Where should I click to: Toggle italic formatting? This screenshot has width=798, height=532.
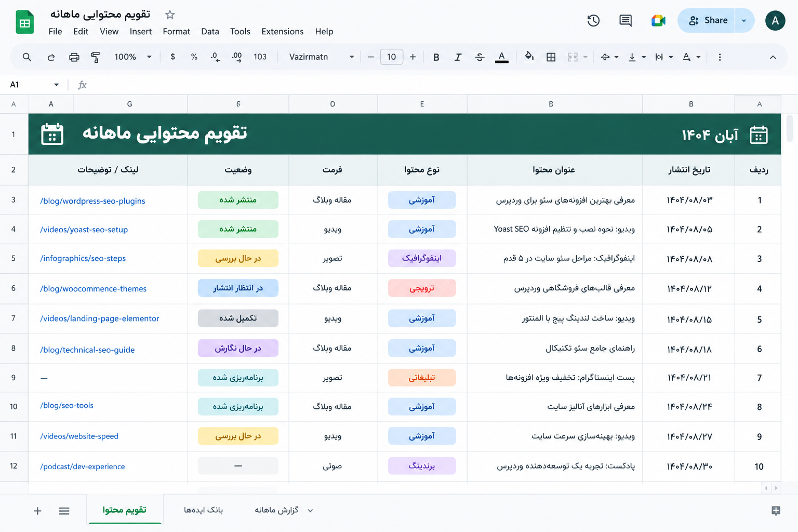tap(458, 57)
